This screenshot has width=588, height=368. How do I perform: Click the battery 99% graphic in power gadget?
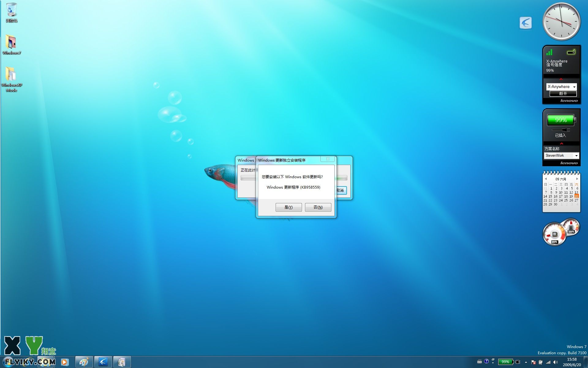561,120
